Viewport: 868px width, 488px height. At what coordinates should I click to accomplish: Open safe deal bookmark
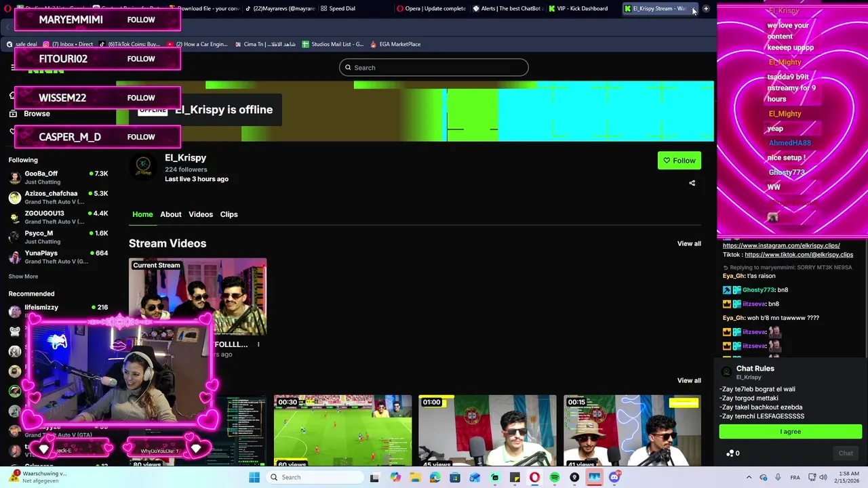(x=22, y=44)
